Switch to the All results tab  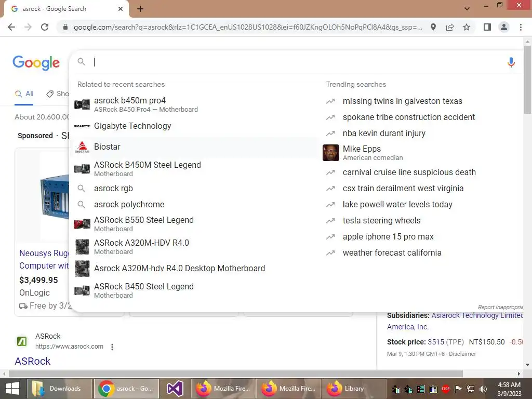(x=24, y=94)
